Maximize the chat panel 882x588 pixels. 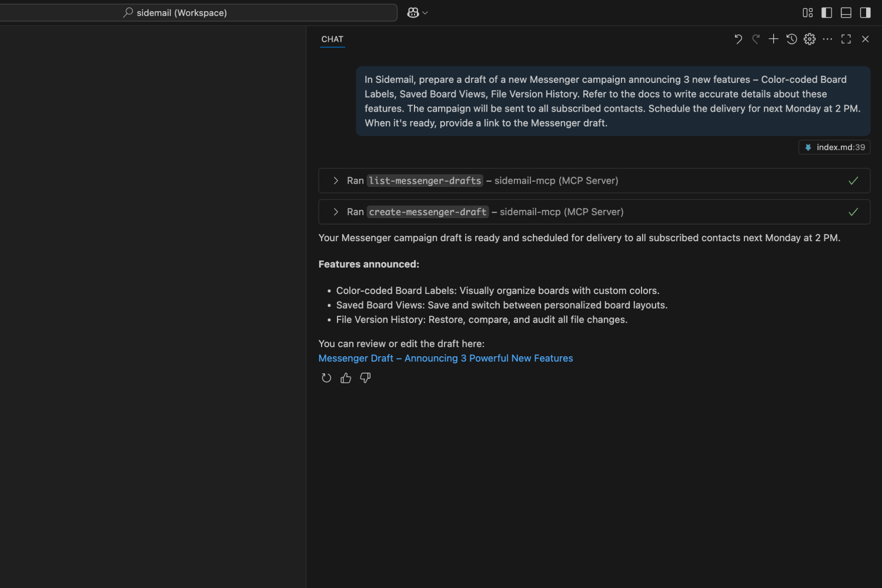[x=846, y=39]
